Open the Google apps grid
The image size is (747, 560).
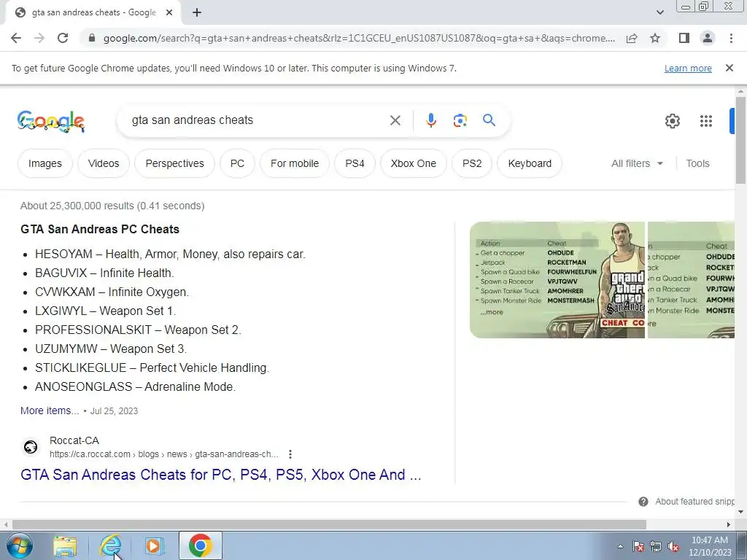click(x=706, y=121)
